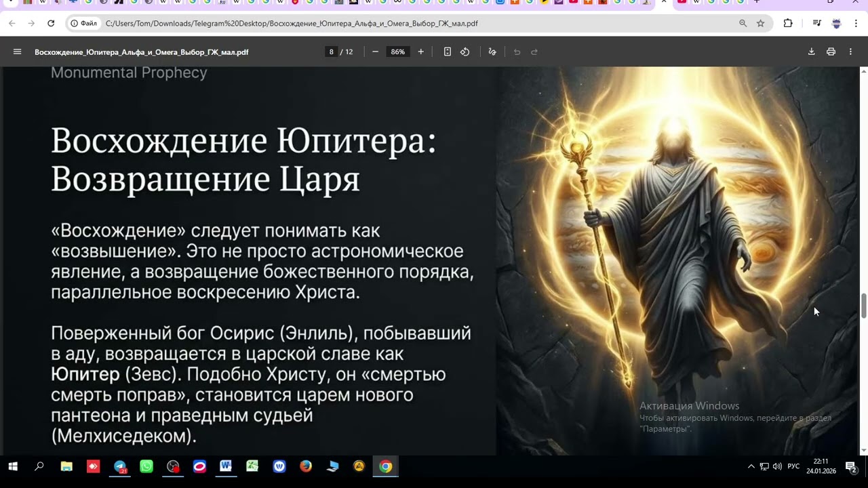Zoom out the PDF with minus button
868x488 pixels.
[x=375, y=52]
